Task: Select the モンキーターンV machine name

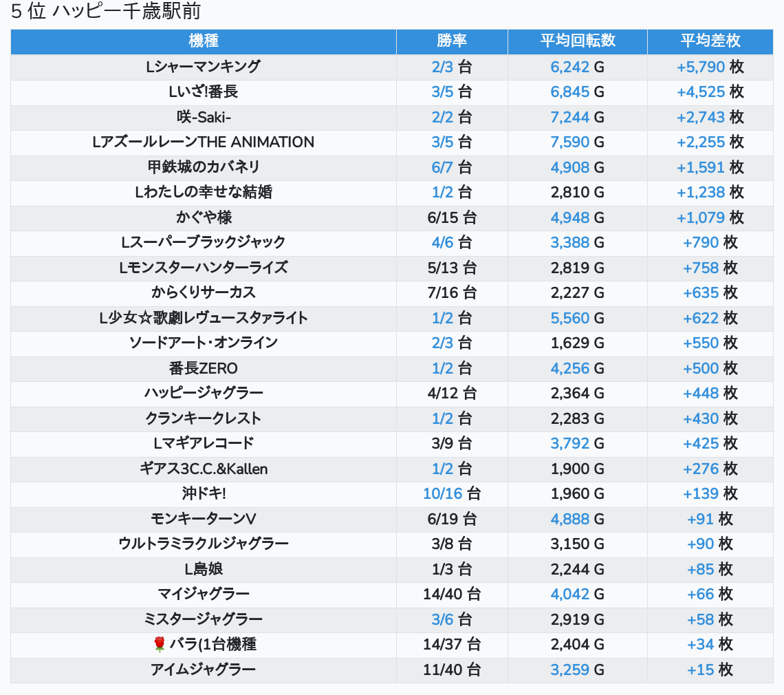Action: tap(204, 519)
